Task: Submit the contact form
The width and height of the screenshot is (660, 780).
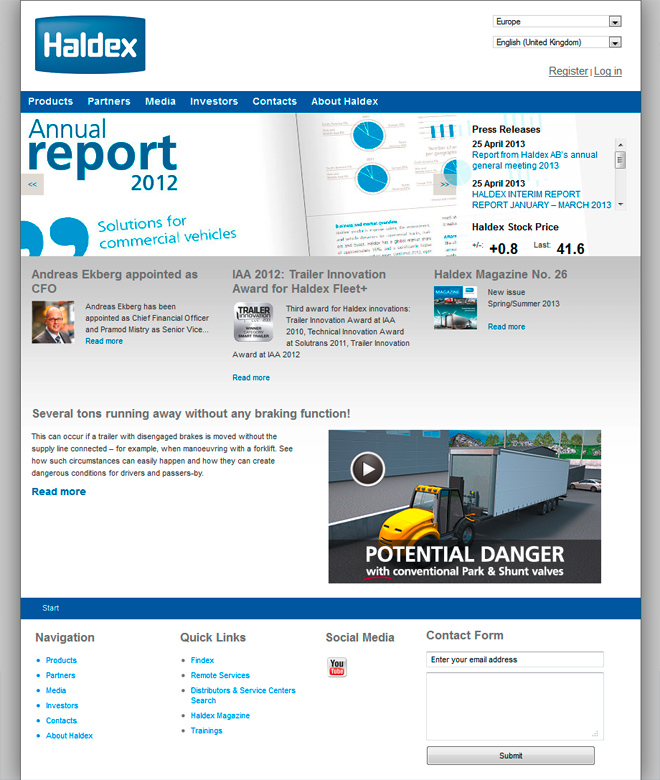Action: coord(511,756)
